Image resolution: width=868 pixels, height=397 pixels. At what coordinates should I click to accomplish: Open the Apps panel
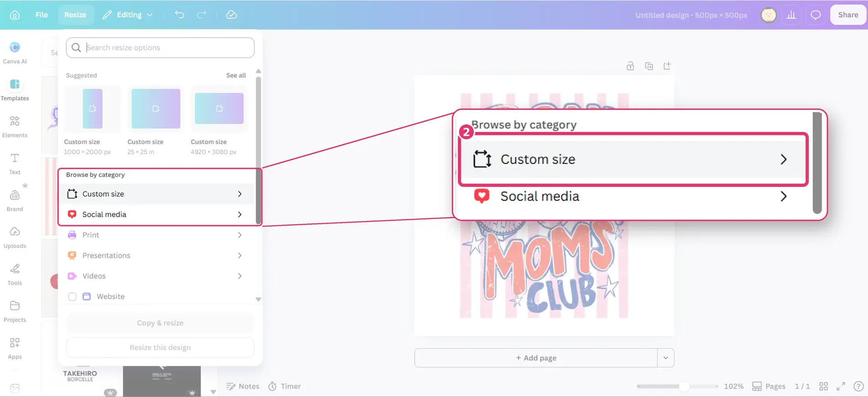coord(15,348)
